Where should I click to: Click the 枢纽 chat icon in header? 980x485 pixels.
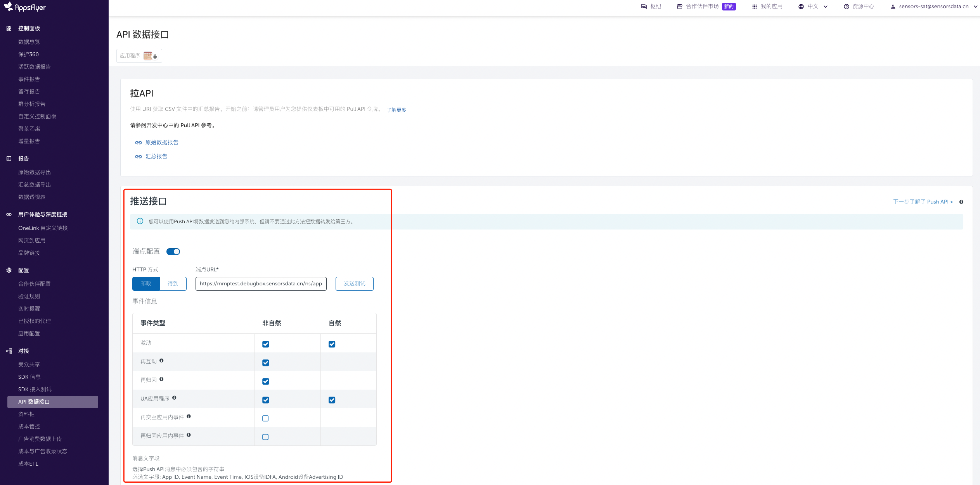point(644,7)
